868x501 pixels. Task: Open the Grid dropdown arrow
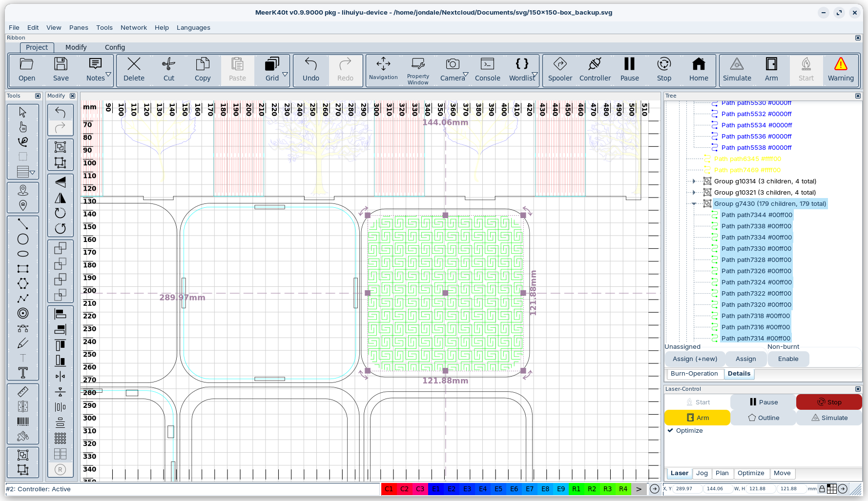click(x=285, y=75)
